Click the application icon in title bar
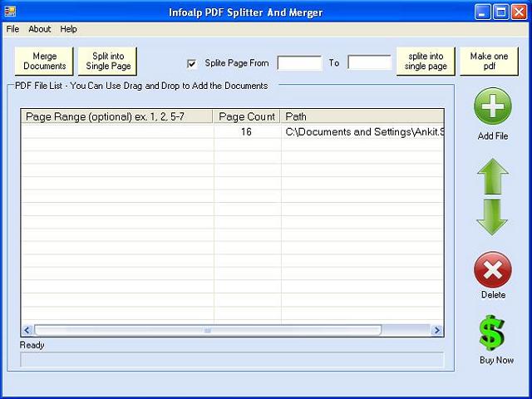532x399 pixels. pos(10,12)
